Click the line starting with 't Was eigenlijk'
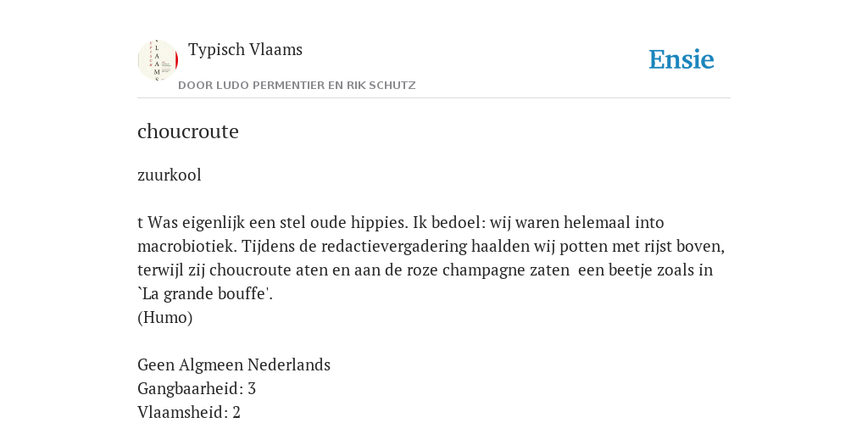This screenshot has width=868, height=434. tap(401, 223)
